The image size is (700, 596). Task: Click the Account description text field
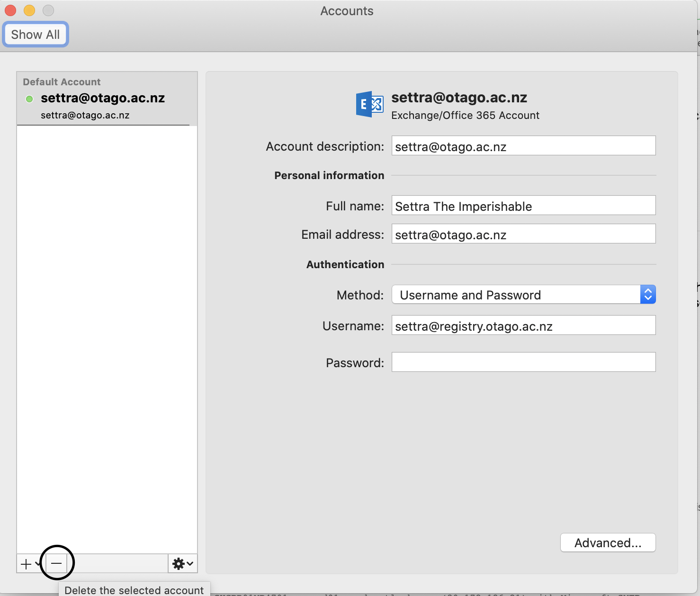523,146
